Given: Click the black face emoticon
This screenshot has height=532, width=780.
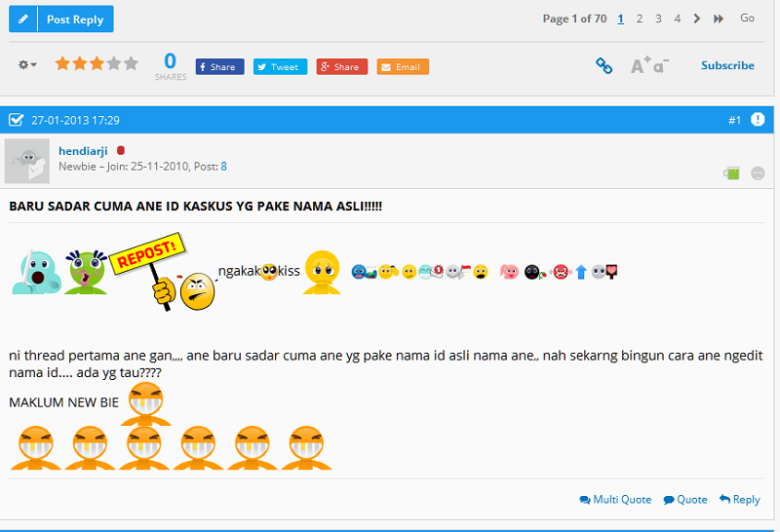Looking at the screenshot, I should [x=533, y=272].
